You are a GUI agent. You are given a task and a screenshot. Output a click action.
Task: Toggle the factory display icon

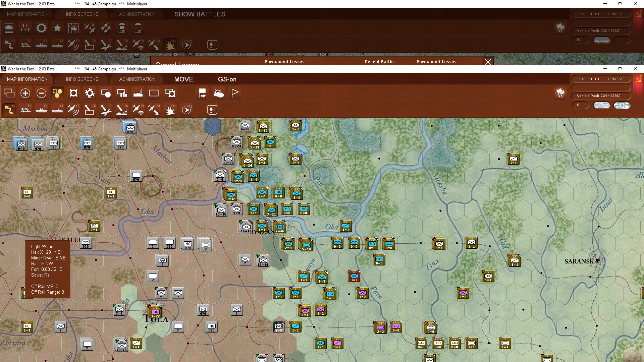point(138,93)
